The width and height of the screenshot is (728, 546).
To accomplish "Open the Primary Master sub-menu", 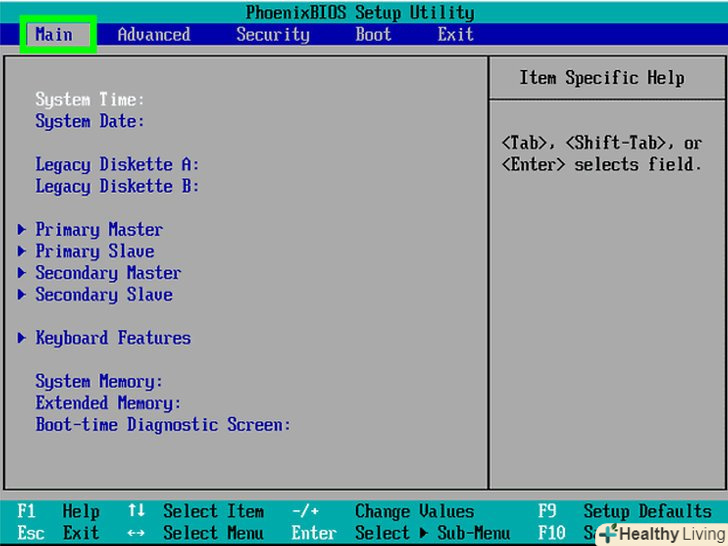I will (99, 229).
